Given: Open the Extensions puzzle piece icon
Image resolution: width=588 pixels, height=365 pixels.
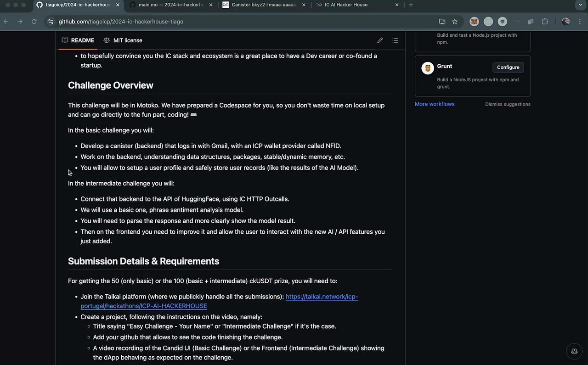Looking at the screenshot, I should [x=545, y=22].
